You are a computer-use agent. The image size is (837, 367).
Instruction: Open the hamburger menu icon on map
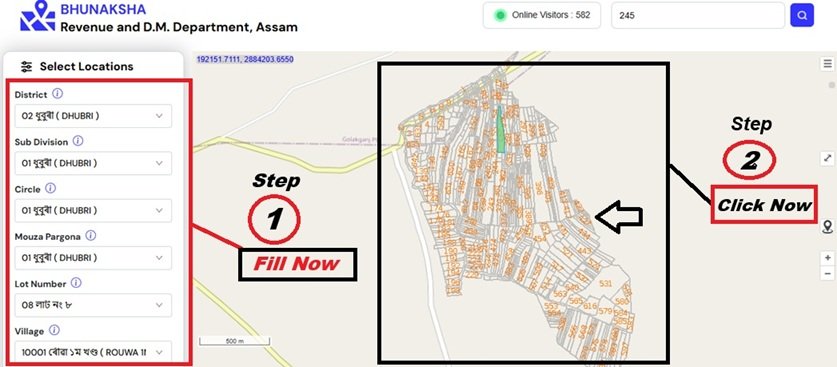point(827,63)
